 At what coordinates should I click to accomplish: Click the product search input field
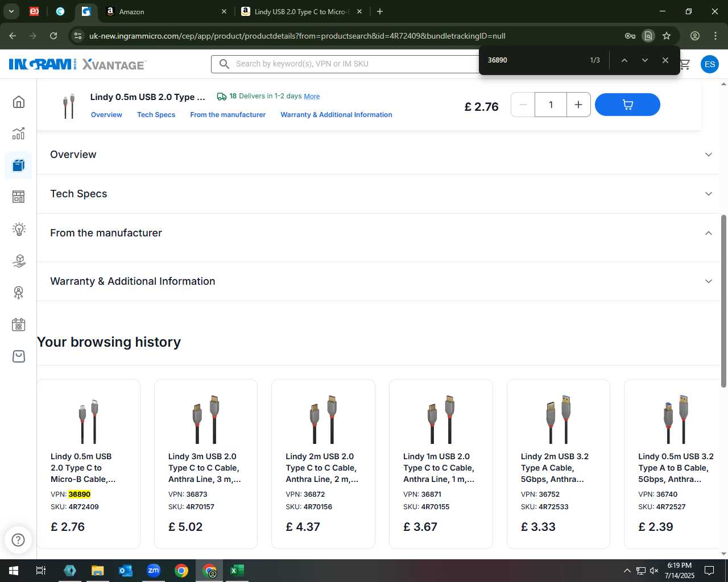pos(353,64)
